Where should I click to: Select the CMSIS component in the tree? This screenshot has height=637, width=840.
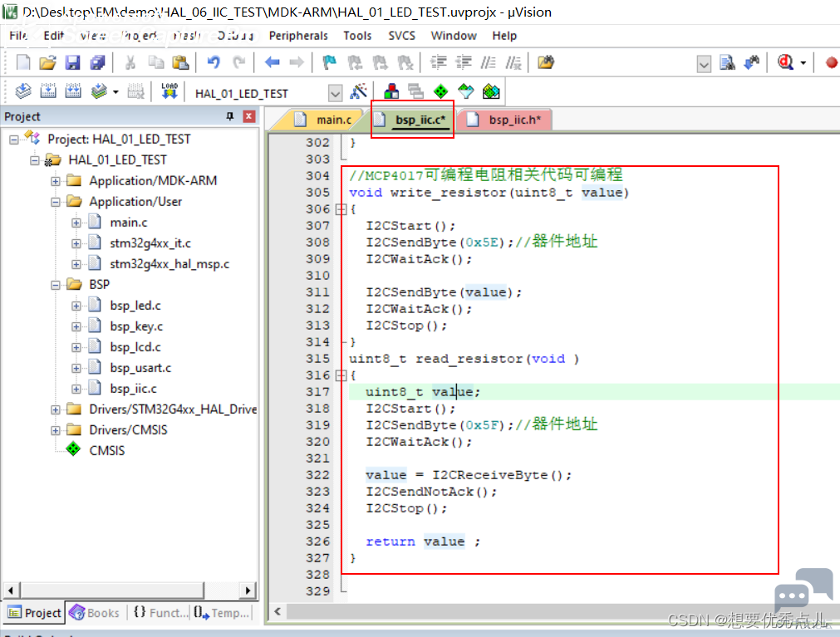[106, 451]
